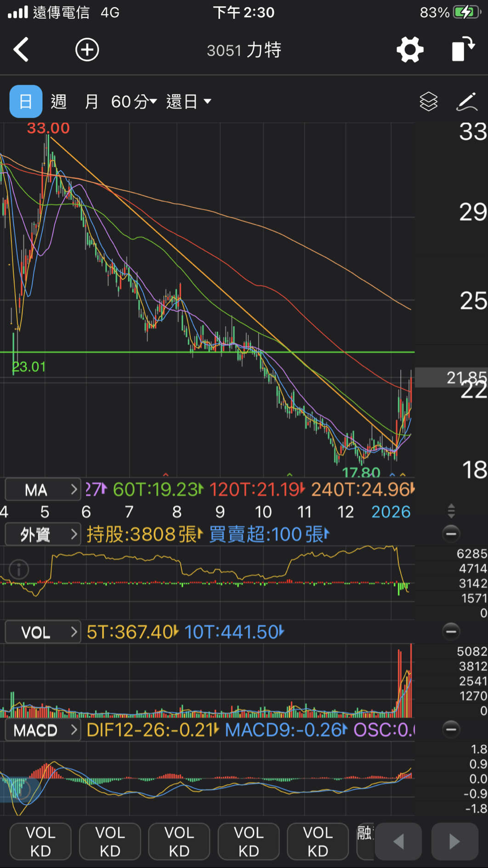Viewport: 488px width, 868px height.
Task: Tap 60T:19.23 moving average value
Action: (158, 489)
